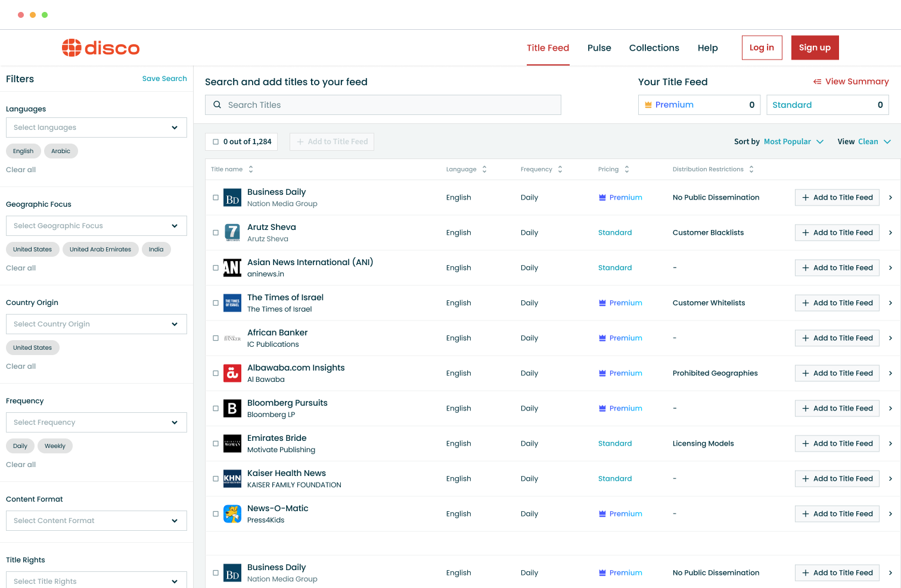Open the Pulse tab

tap(599, 48)
